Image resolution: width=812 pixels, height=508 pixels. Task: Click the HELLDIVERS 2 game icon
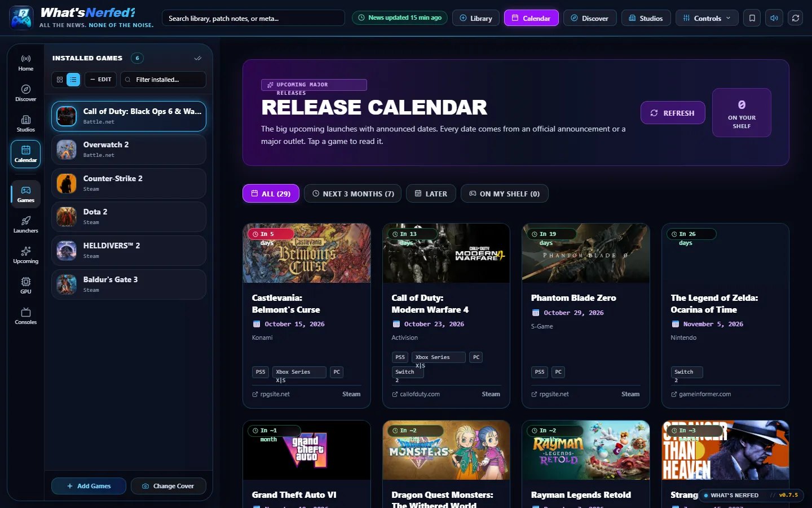[x=67, y=251]
